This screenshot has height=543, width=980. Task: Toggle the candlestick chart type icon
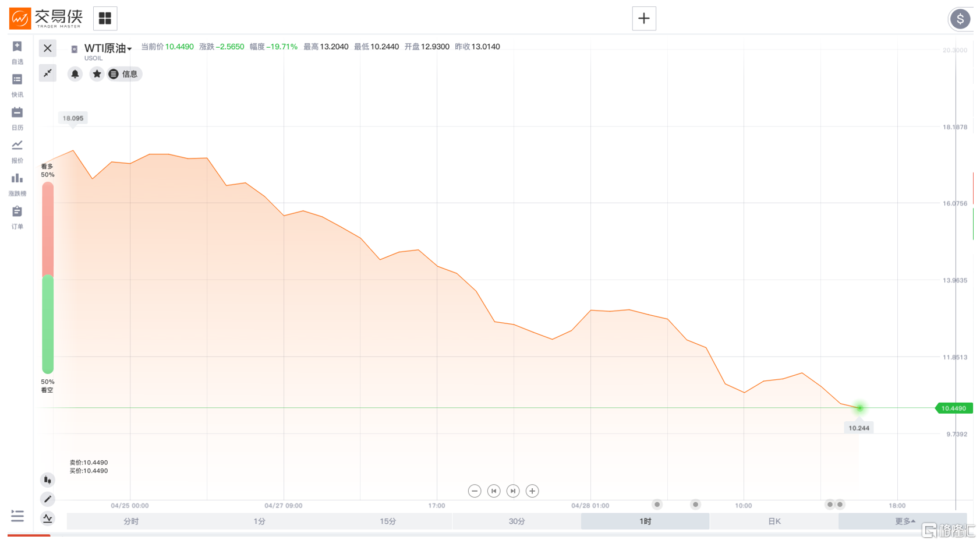click(48, 480)
